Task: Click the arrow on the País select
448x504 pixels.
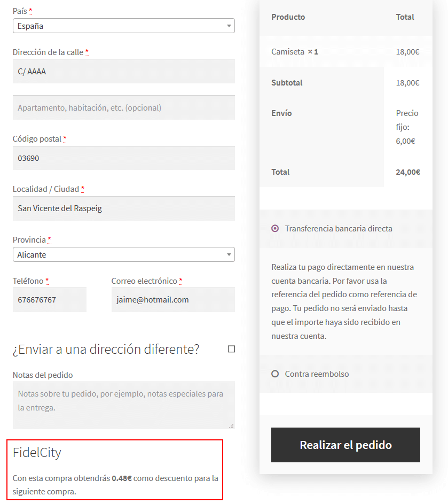Action: coord(229,26)
